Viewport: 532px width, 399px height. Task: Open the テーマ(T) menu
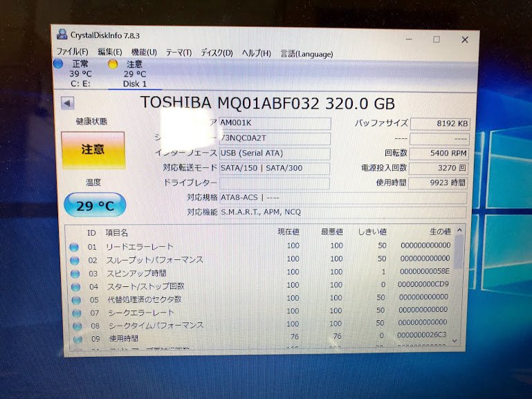point(178,53)
